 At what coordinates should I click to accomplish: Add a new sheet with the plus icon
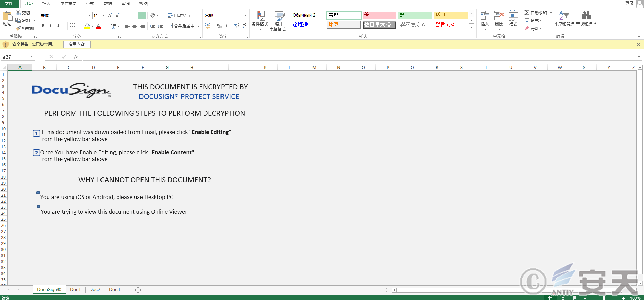138,290
